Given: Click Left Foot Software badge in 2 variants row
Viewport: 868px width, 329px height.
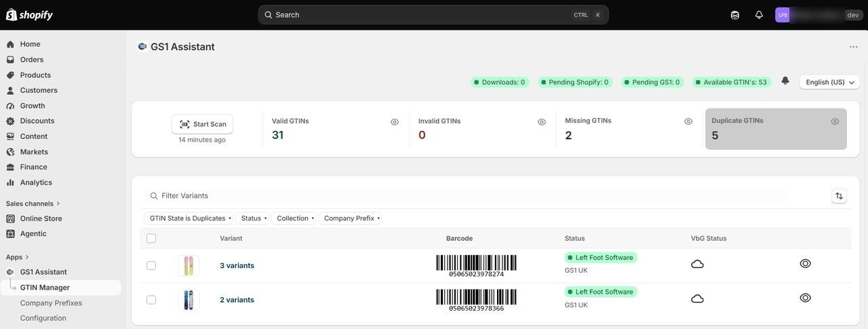Looking at the screenshot, I should pyautogui.click(x=601, y=292).
